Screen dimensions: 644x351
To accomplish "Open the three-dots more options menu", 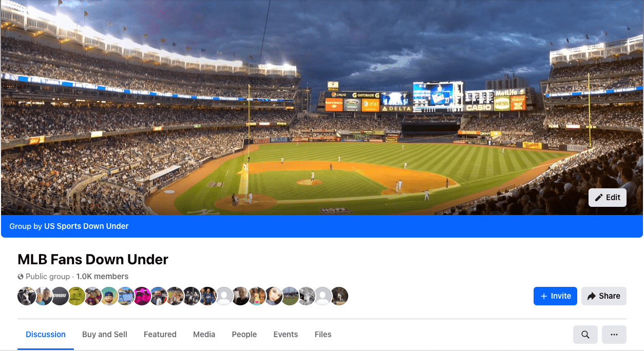I will click(614, 335).
